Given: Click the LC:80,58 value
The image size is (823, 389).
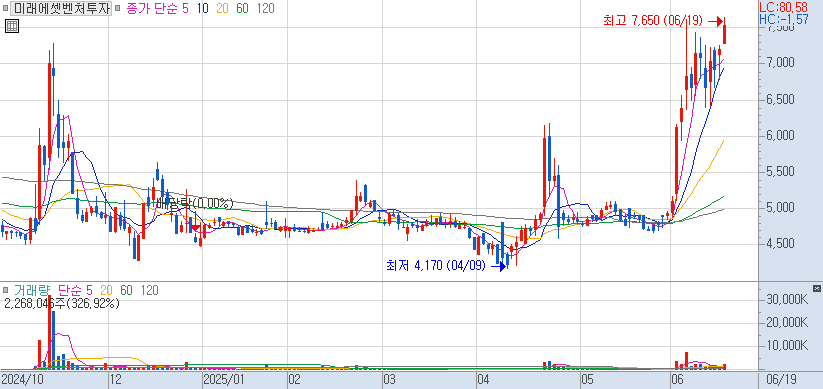Looking at the screenshot, I should (x=784, y=7).
